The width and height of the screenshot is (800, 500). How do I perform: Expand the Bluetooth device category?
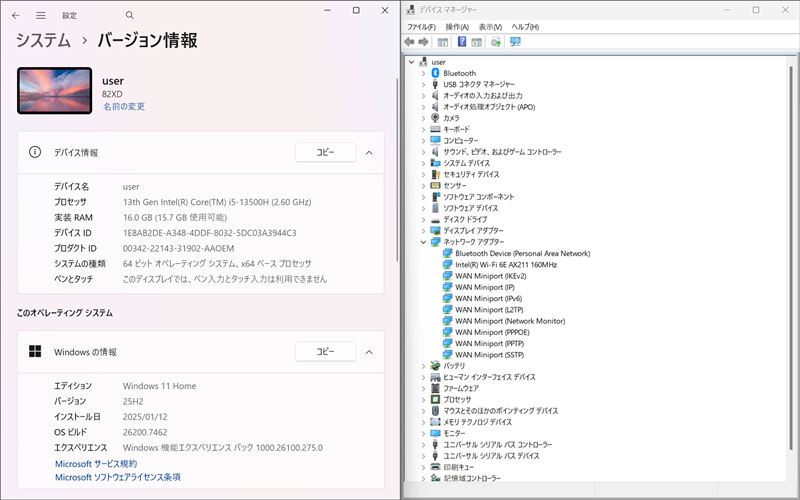[423, 73]
